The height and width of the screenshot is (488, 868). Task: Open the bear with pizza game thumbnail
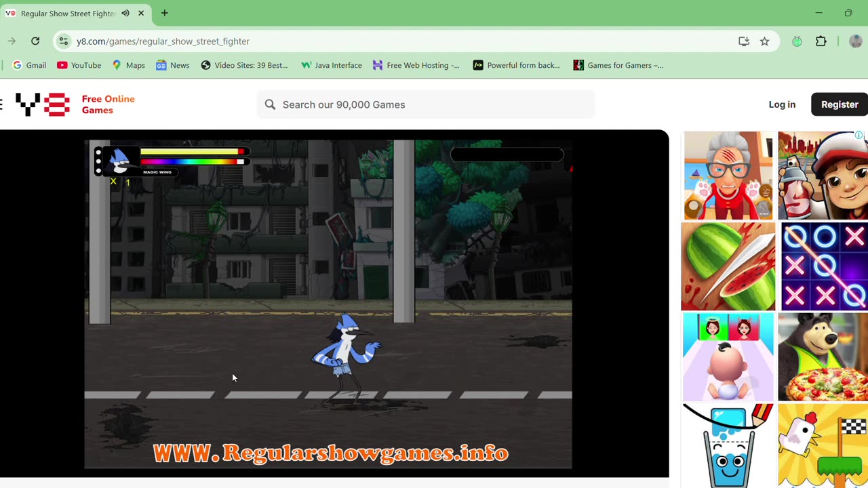[823, 357]
